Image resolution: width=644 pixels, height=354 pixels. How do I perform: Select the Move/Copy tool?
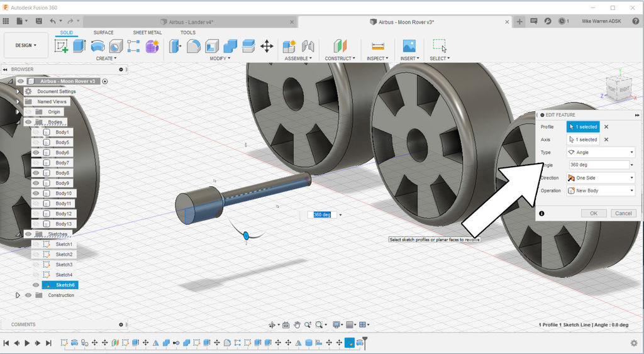[267, 46]
